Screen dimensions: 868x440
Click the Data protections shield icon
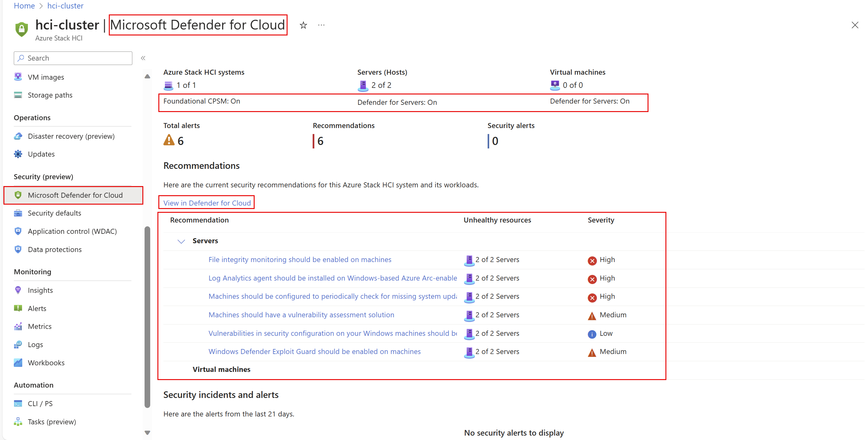pos(18,250)
